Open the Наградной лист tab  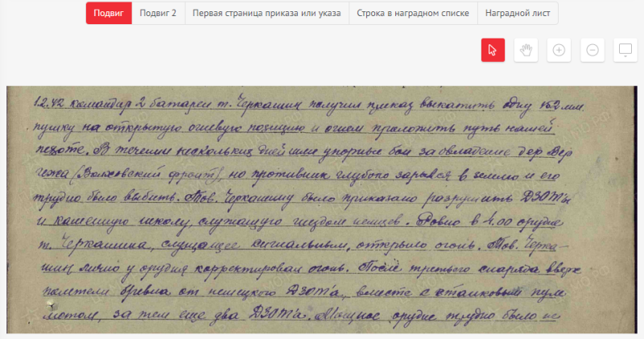[x=517, y=13]
